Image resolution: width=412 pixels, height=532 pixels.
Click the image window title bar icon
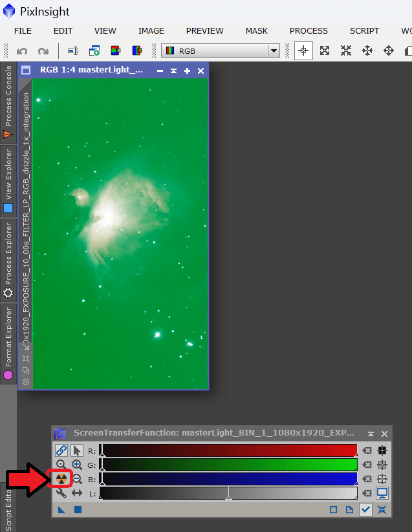click(x=26, y=71)
